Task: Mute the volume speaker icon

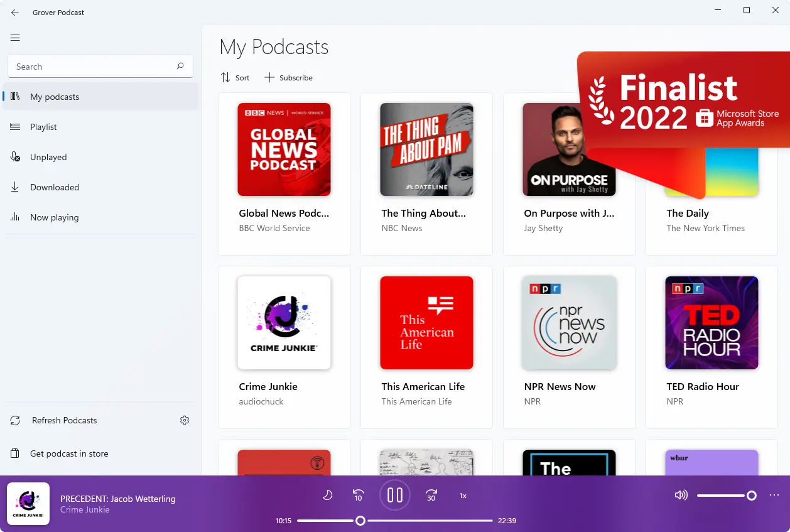Action: point(681,496)
